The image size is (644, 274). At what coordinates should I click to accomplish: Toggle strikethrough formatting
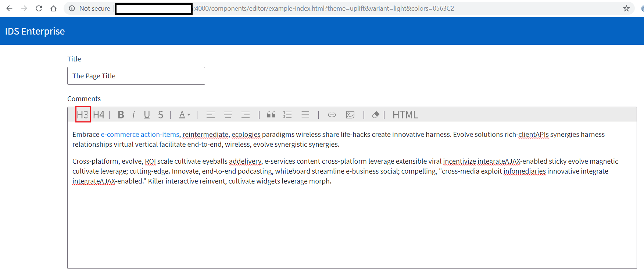click(x=160, y=115)
